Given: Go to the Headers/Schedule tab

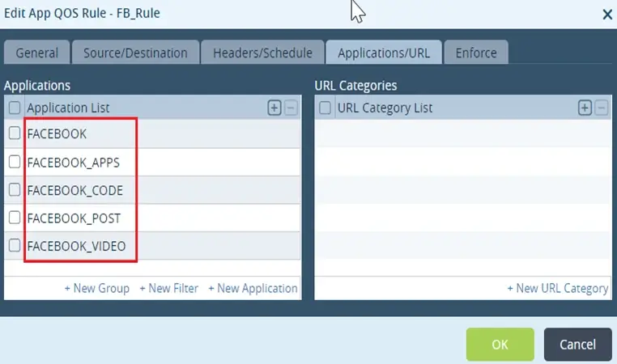Looking at the screenshot, I should [x=262, y=53].
